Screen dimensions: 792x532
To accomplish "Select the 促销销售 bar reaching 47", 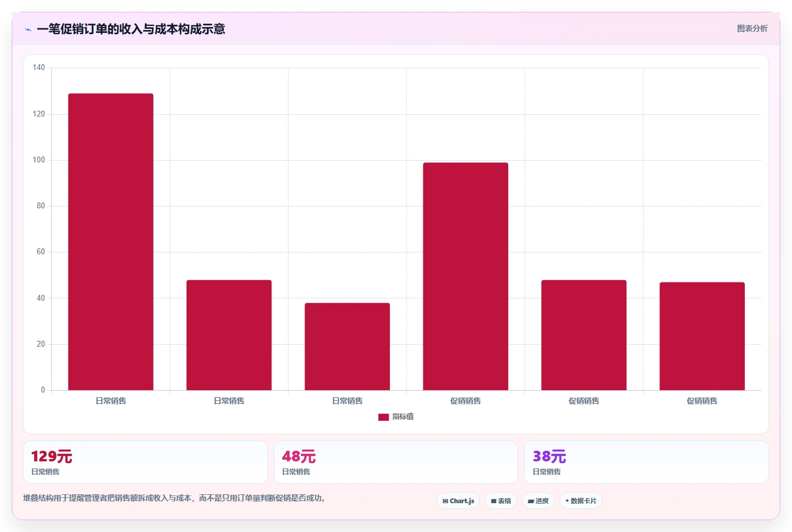I will click(x=702, y=336).
